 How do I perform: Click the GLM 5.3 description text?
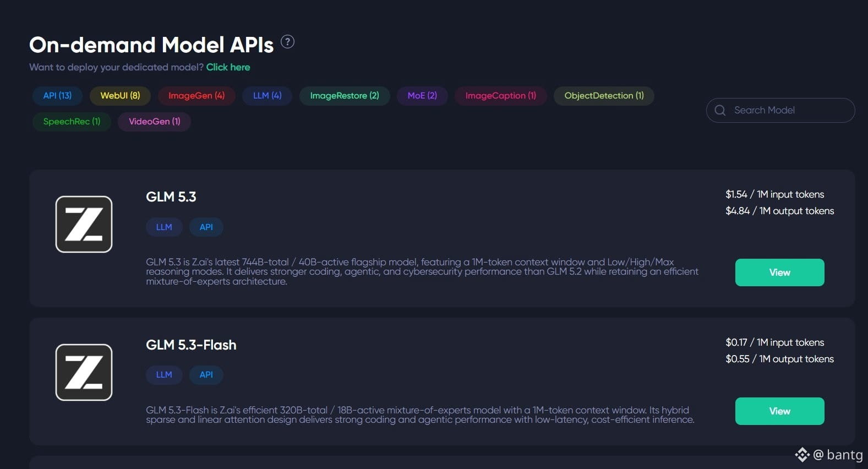point(422,271)
